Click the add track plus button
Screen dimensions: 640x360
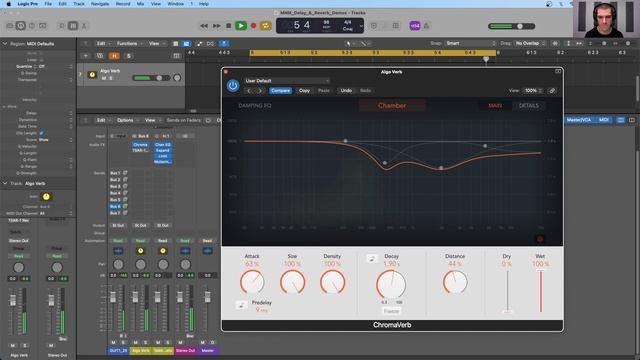pos(85,56)
